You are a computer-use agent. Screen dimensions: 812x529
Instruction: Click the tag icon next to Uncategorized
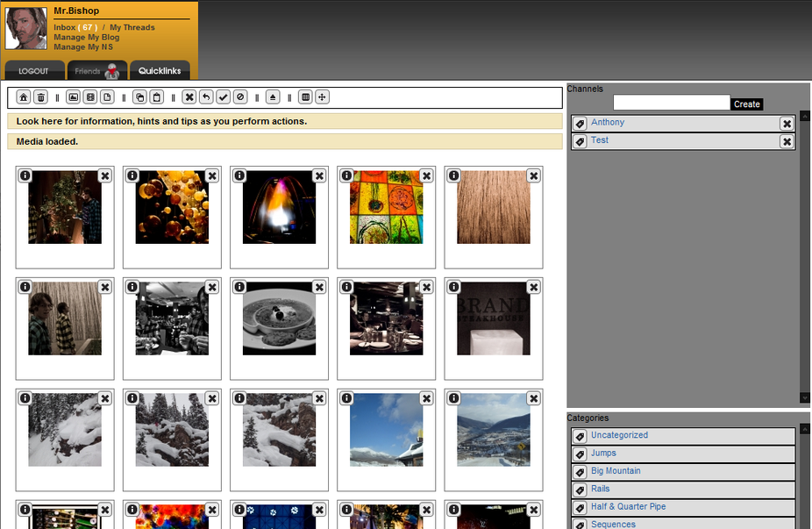(580, 436)
